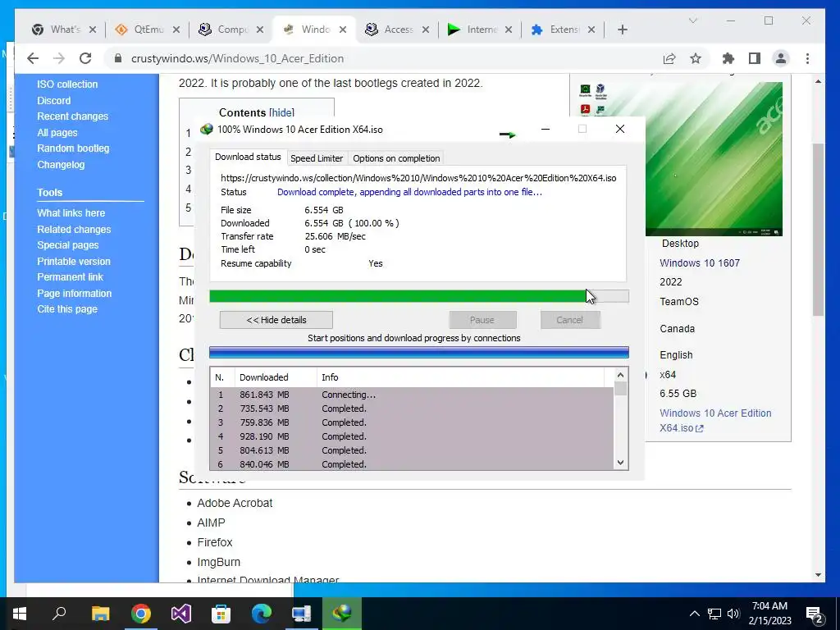
Task: Reload the page with the refresh icon
Action: click(85, 58)
